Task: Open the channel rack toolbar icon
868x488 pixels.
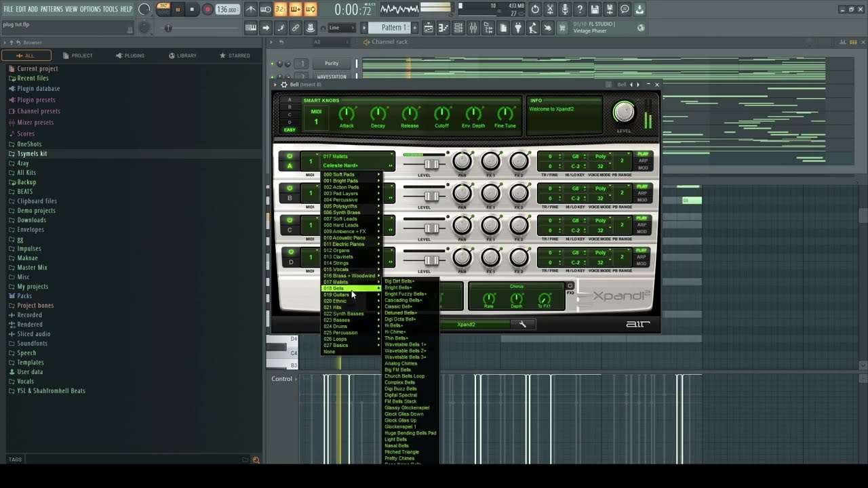Action: click(458, 28)
